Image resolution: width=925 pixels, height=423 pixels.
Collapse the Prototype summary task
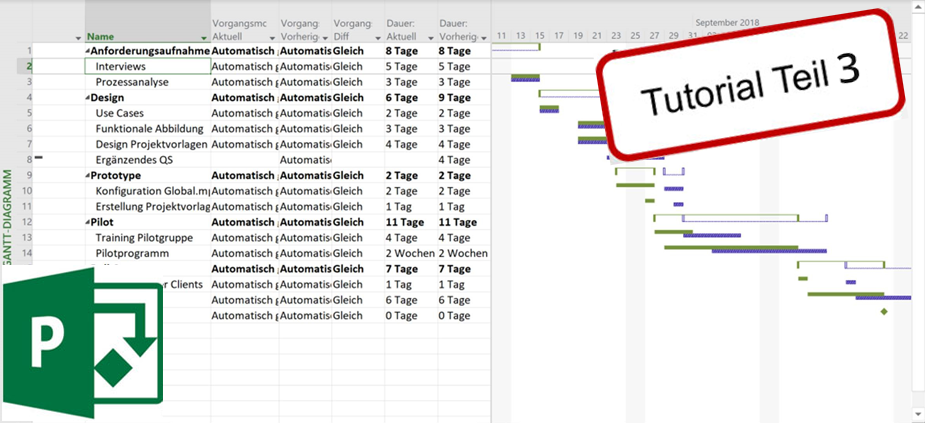click(x=87, y=176)
